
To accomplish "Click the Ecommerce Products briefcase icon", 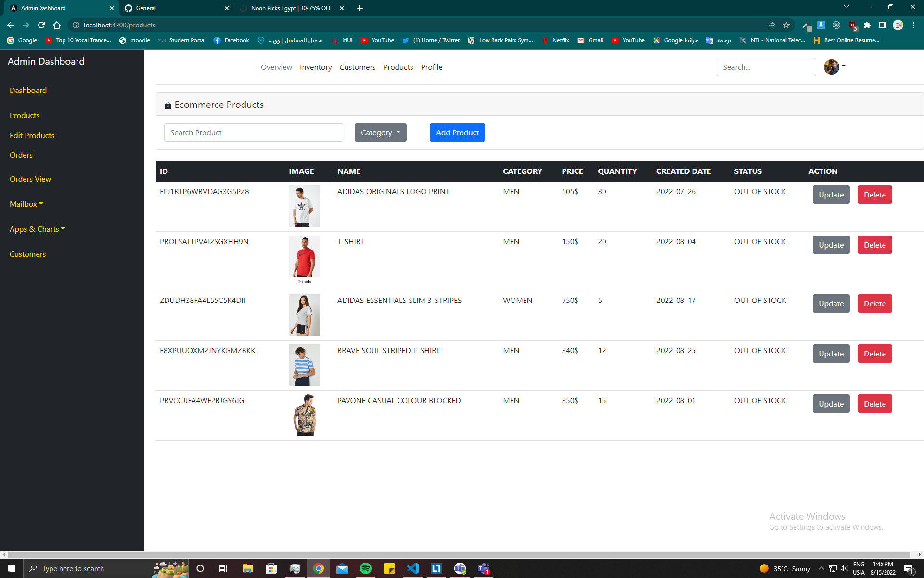I will coord(168,105).
